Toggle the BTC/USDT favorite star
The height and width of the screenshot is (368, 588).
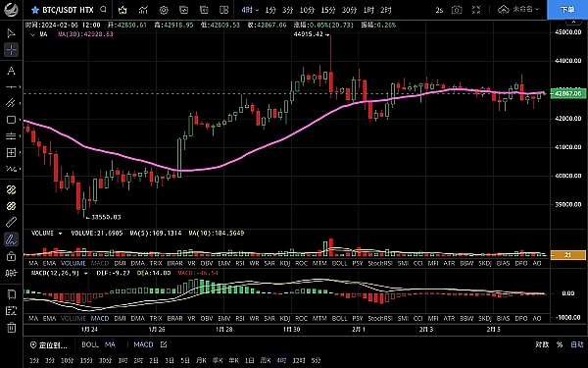35,10
